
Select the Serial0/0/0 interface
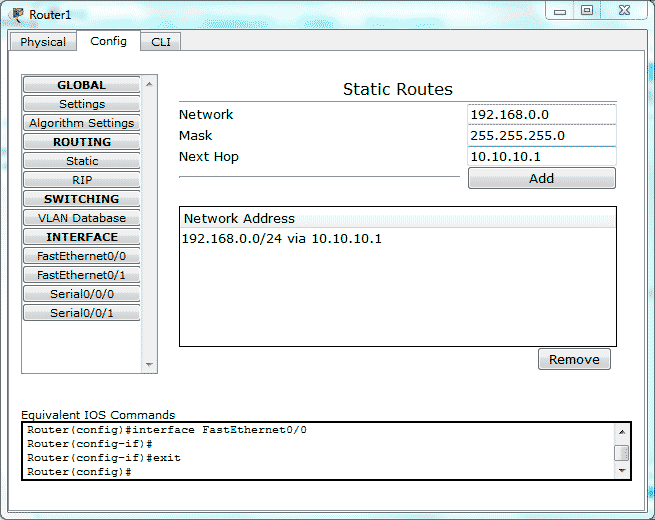point(82,294)
